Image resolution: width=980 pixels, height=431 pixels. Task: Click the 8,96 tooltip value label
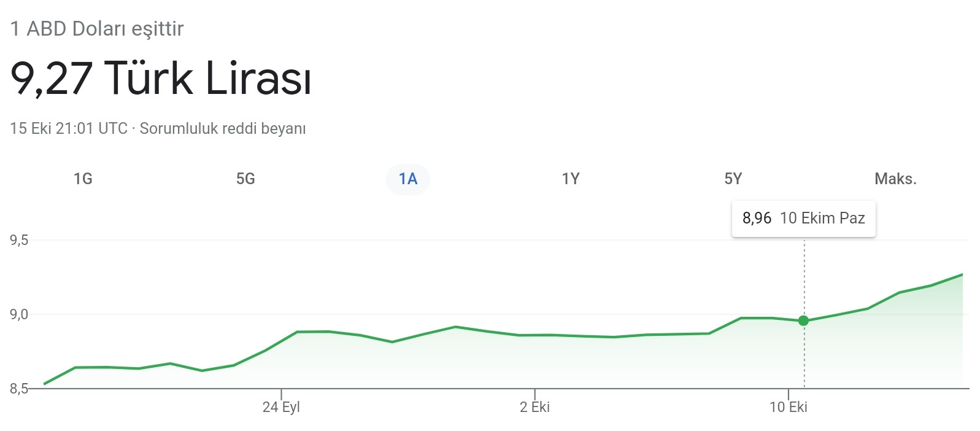pos(757,218)
